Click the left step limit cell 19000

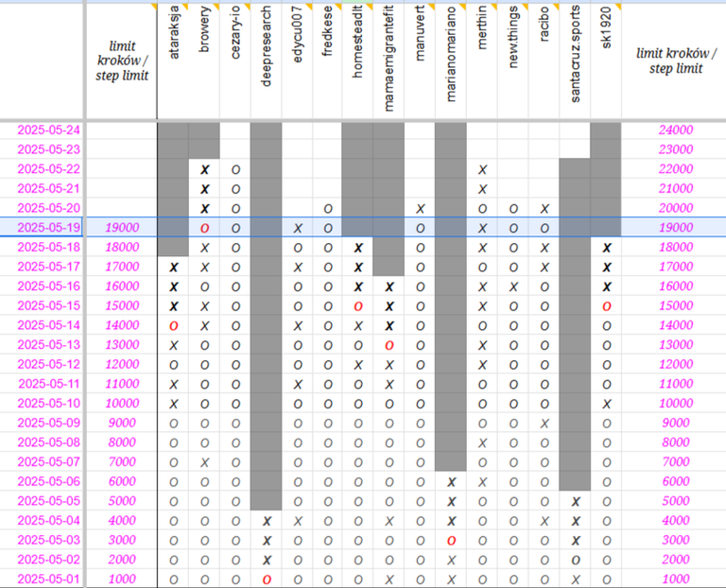point(122,227)
